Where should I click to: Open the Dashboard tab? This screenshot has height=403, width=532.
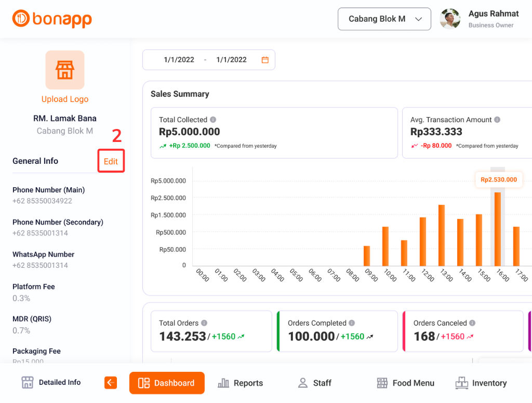pos(167,383)
